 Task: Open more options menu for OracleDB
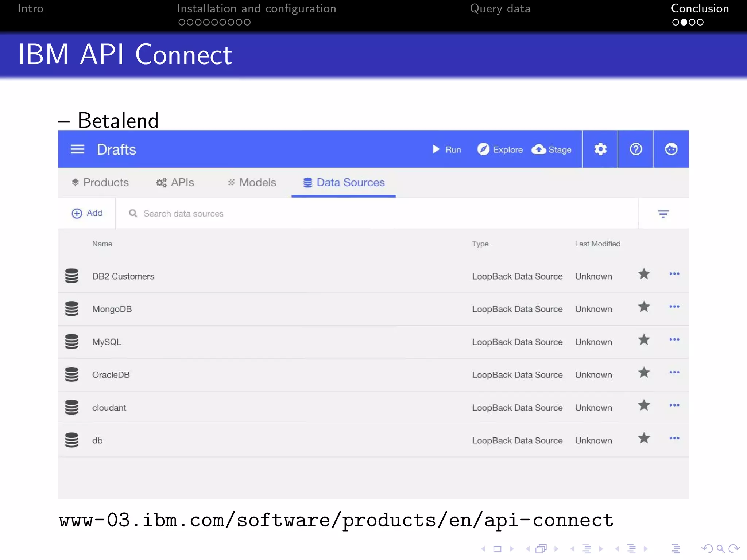click(674, 372)
